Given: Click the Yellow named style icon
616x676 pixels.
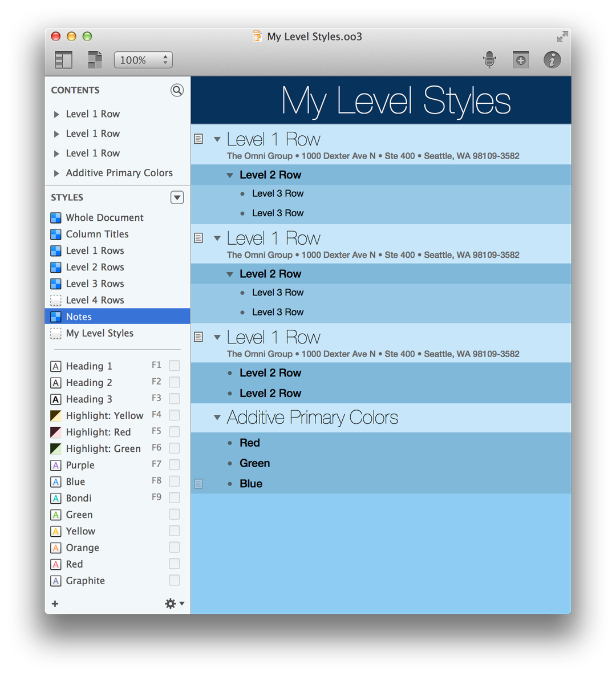Looking at the screenshot, I should [x=55, y=532].
